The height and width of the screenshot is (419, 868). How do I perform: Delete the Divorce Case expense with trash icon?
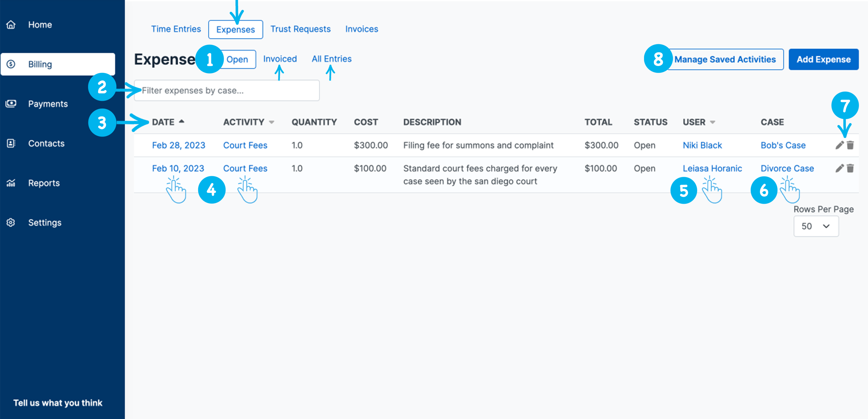coord(850,168)
